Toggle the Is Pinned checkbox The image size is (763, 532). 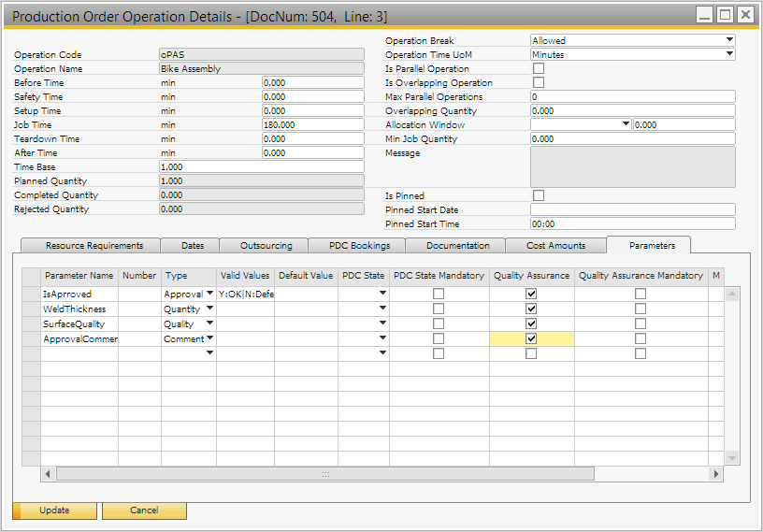coord(539,195)
